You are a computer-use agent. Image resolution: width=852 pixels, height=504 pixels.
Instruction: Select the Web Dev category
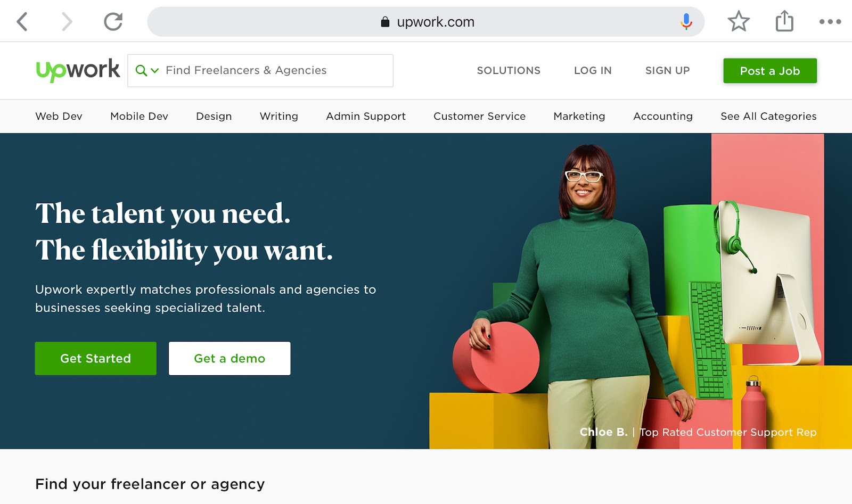point(59,116)
